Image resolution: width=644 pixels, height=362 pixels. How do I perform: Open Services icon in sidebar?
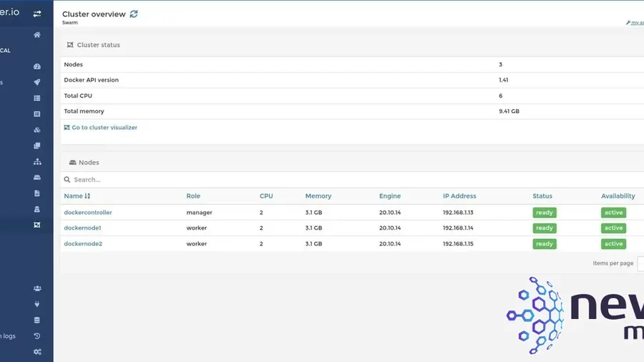point(37,114)
